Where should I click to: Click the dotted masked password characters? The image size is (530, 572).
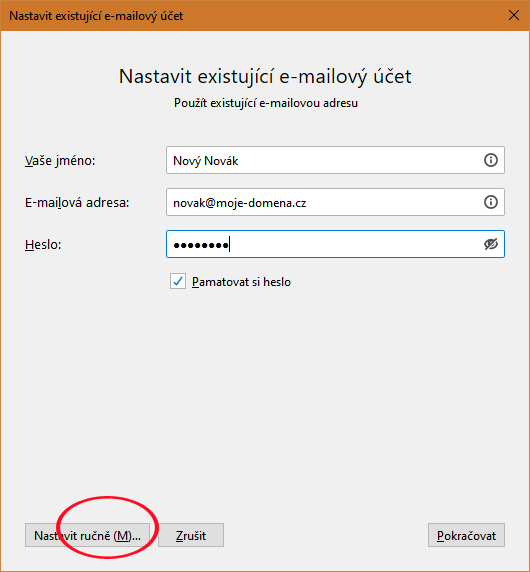[201, 245]
